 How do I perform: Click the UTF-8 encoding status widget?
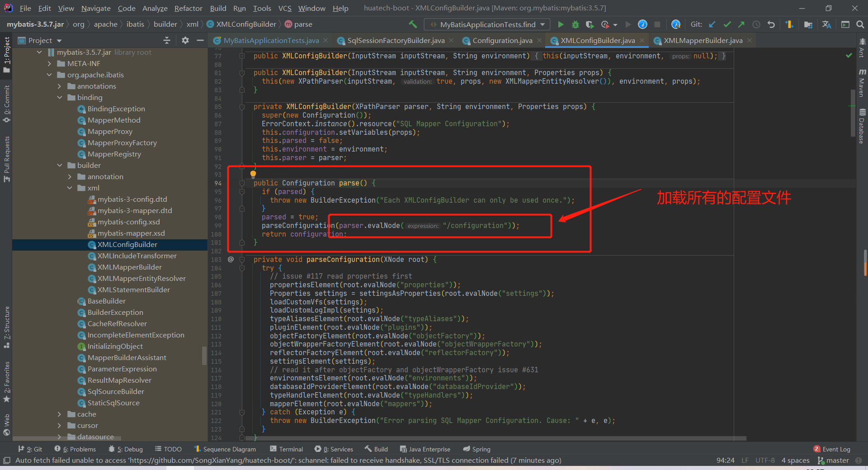click(765, 461)
